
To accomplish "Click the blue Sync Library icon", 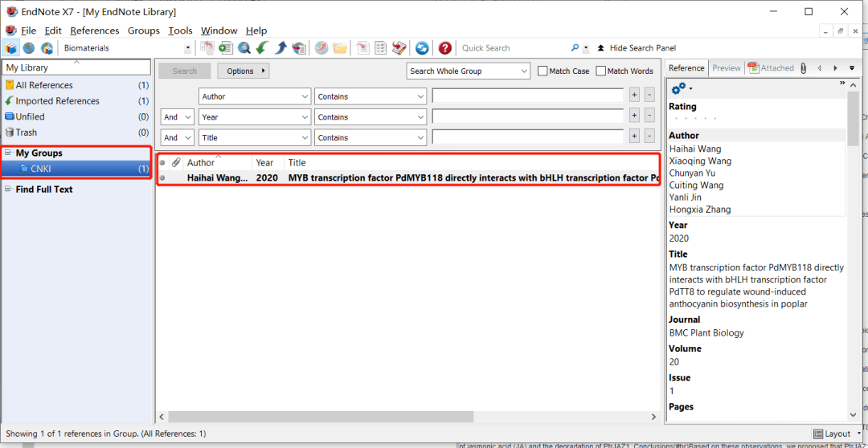I will [423, 48].
